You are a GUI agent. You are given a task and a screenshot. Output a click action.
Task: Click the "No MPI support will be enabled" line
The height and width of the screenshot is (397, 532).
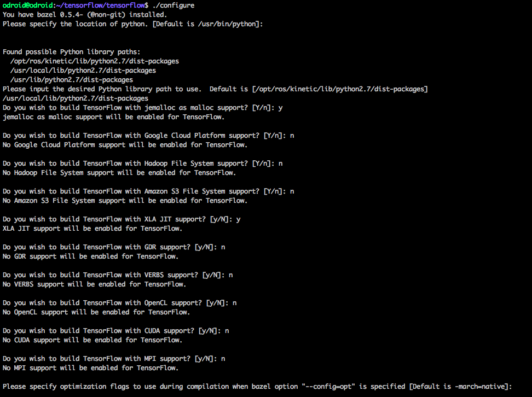(x=90, y=368)
